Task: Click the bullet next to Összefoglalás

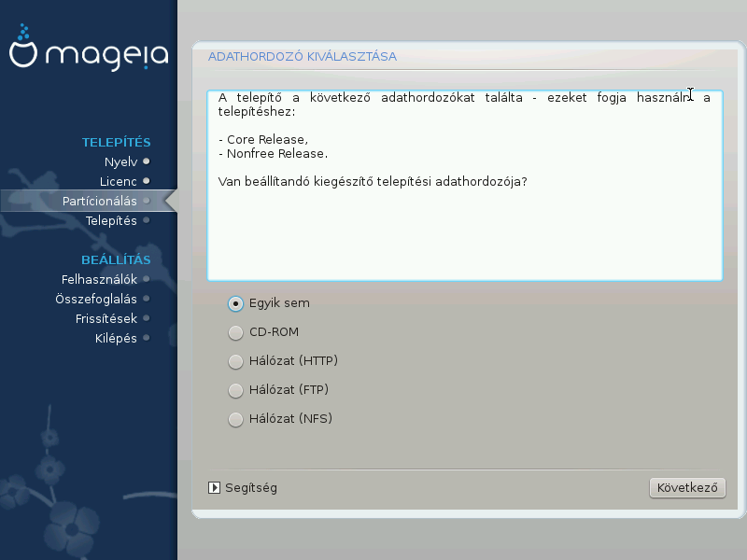Action: [147, 299]
